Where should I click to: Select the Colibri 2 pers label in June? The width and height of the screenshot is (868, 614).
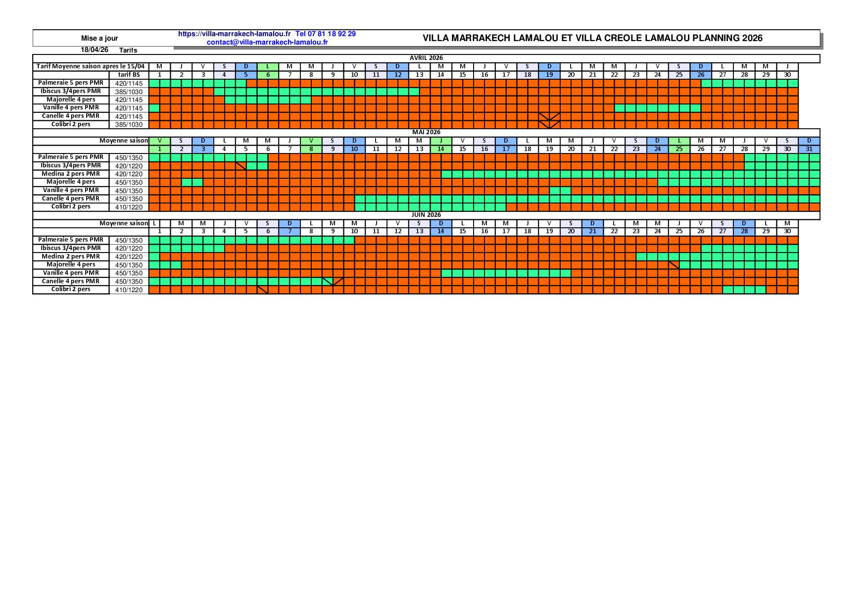pyautogui.click(x=71, y=289)
